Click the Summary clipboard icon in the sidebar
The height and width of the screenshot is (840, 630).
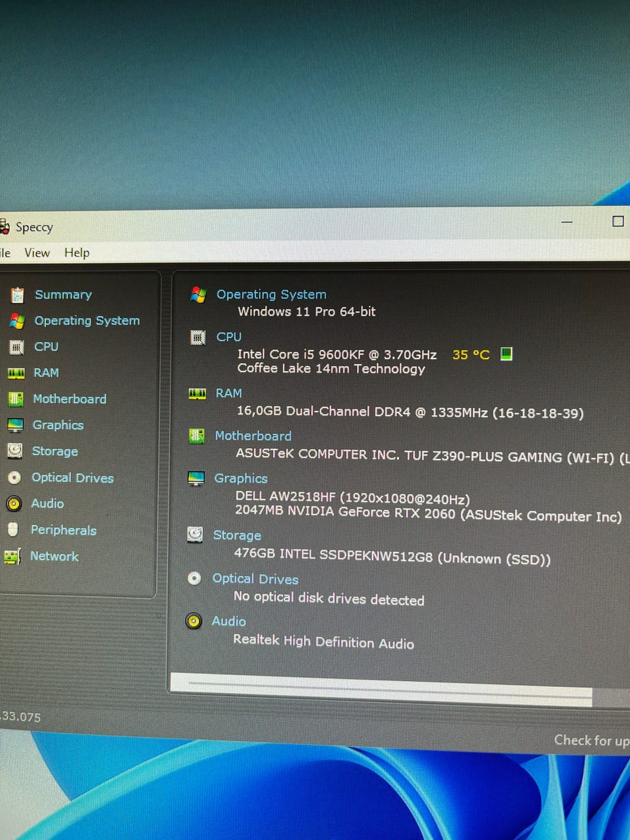[x=17, y=295]
